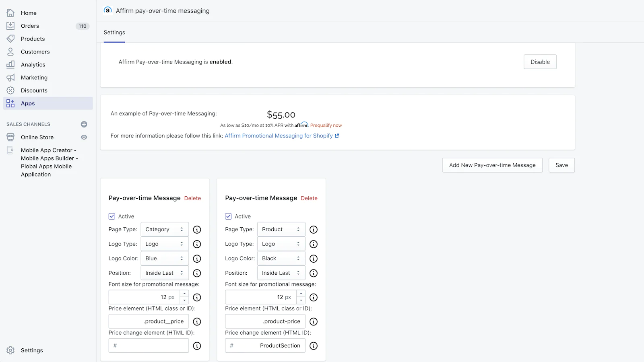Click empty price change element field
This screenshot has height=362, width=644.
pos(149,346)
